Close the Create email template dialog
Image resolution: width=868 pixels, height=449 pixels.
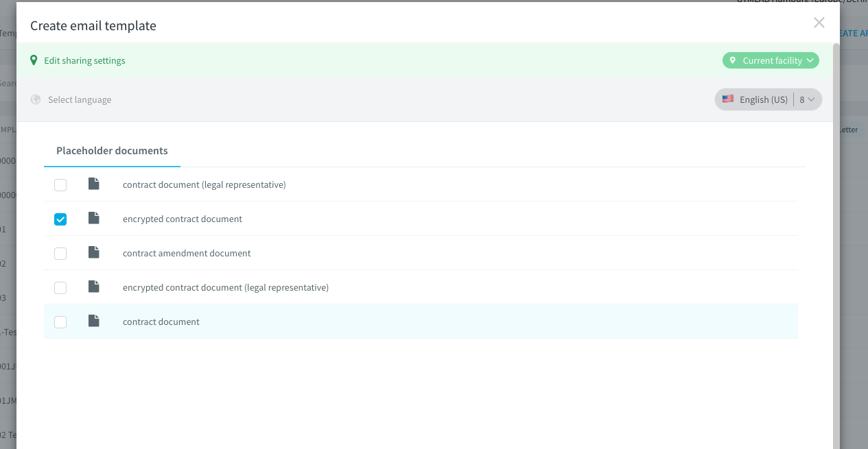click(x=819, y=23)
